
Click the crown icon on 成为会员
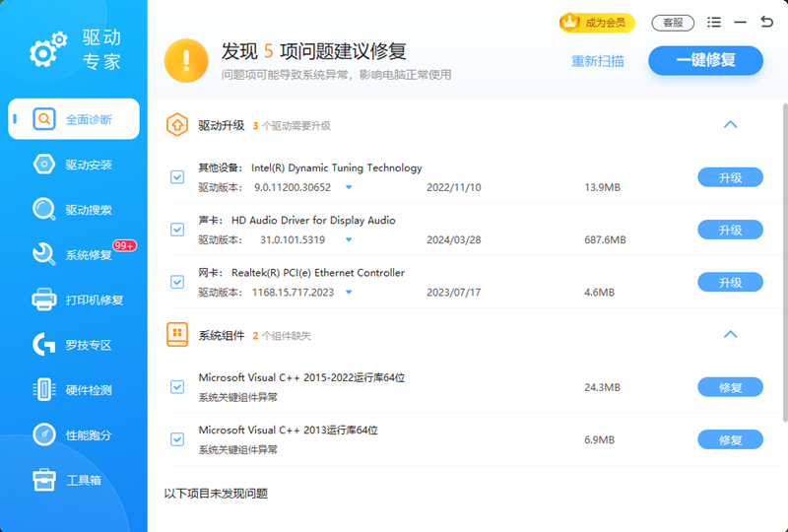570,22
